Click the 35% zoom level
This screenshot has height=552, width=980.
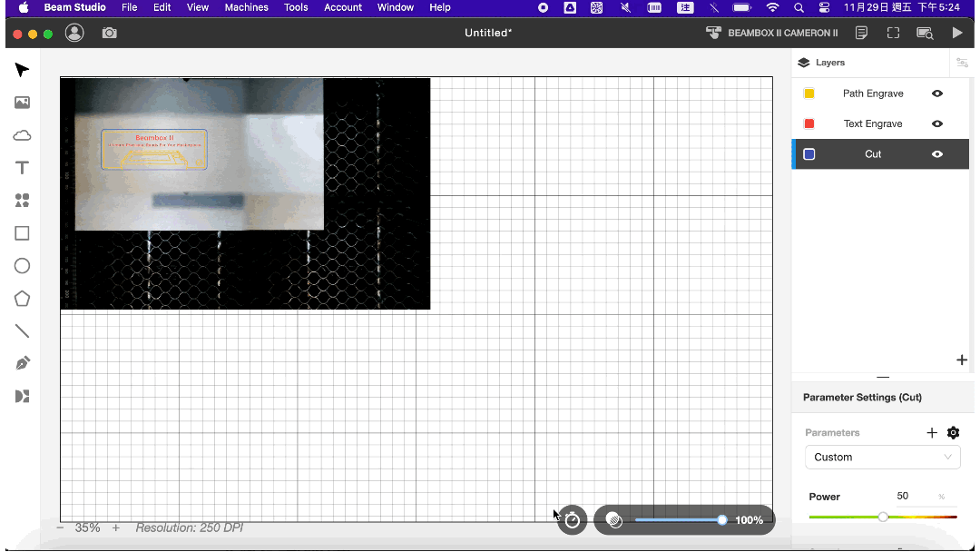(x=87, y=527)
